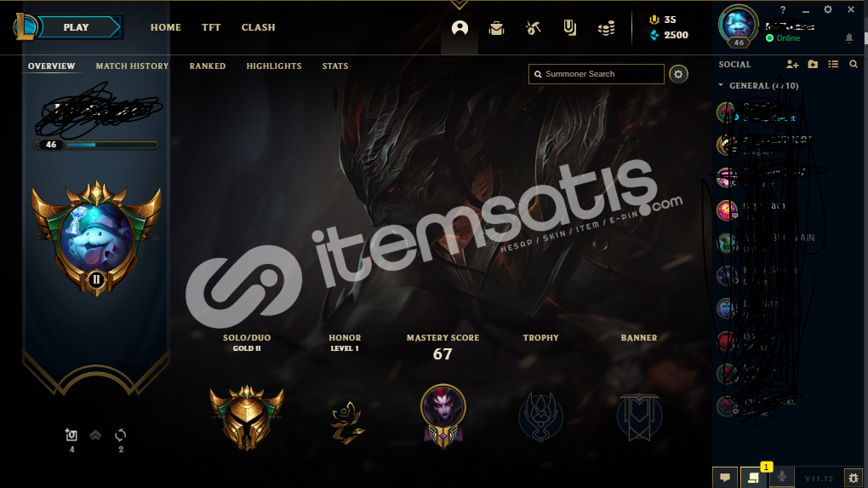Collapse the GENERAL friends group

coord(721,85)
